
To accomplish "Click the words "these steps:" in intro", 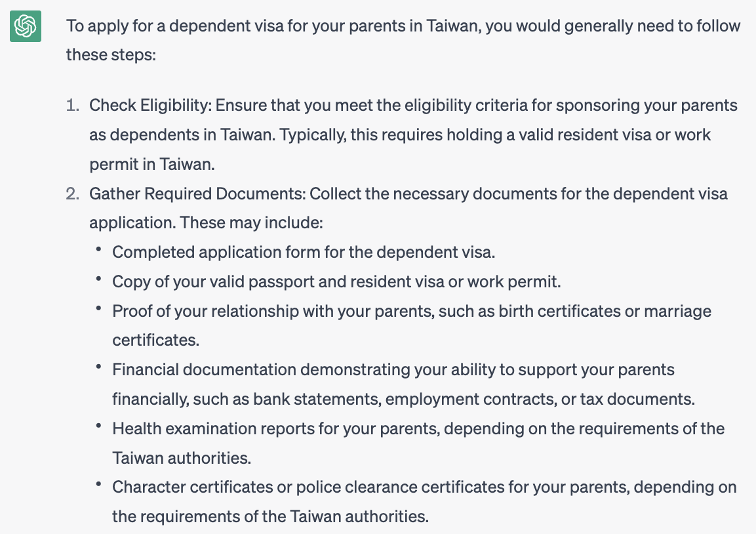I will [x=111, y=54].
